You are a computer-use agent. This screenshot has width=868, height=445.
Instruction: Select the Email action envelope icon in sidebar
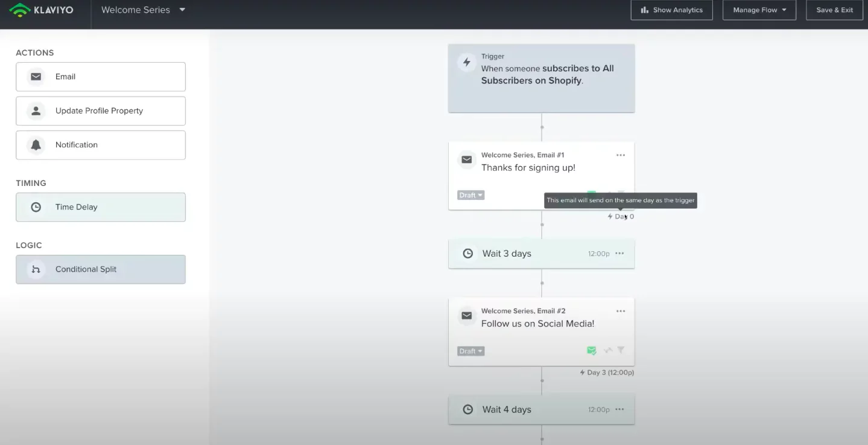coord(36,77)
